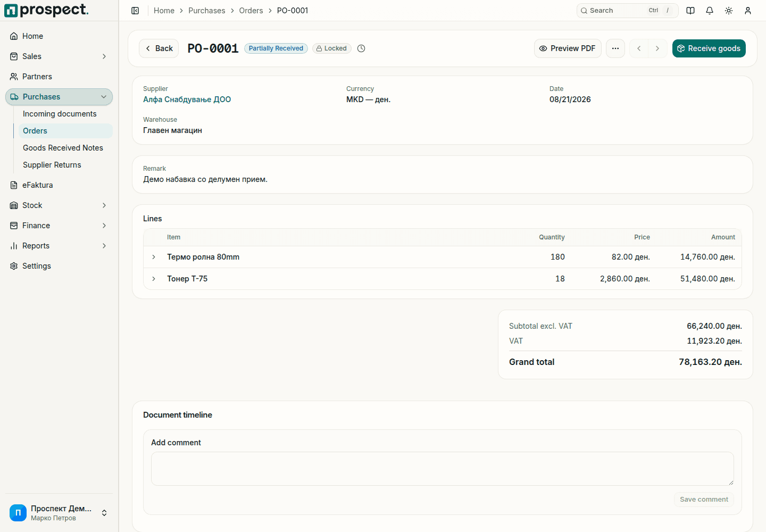
Task: Expand the Reports menu
Action: pyautogui.click(x=59, y=246)
